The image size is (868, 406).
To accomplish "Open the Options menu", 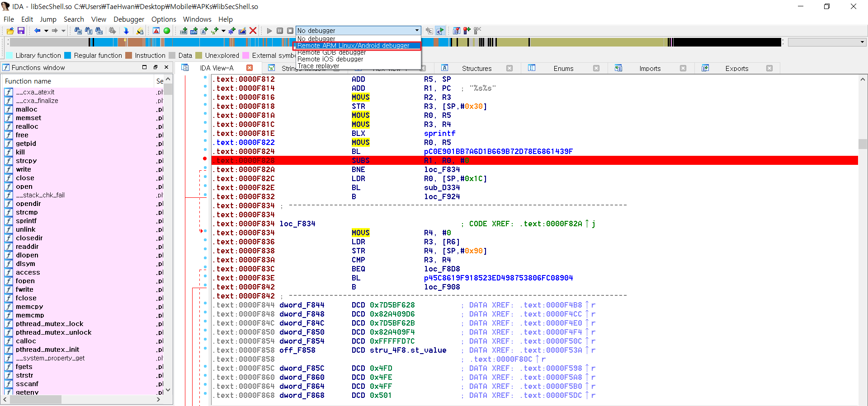I will 164,19.
